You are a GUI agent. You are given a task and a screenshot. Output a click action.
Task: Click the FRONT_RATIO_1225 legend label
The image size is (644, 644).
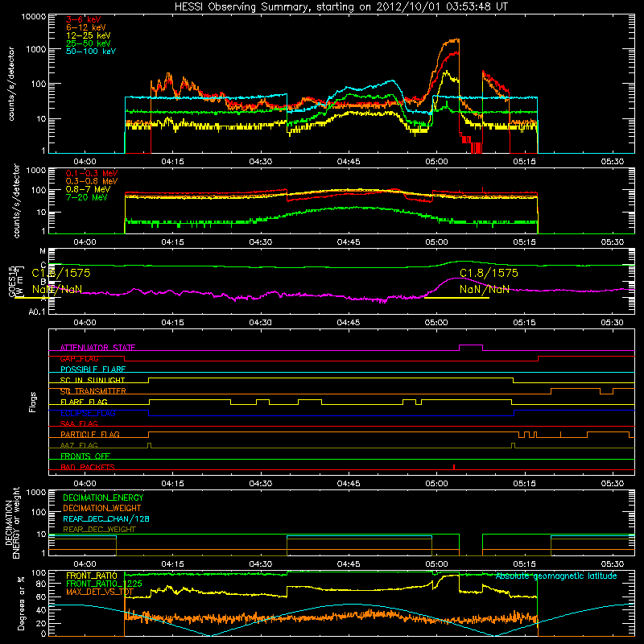coord(104,584)
